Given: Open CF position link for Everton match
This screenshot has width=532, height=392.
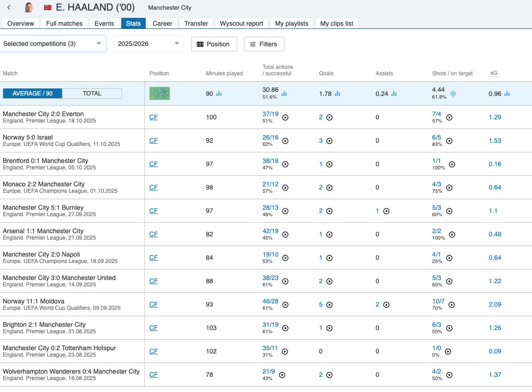Looking at the screenshot, I should point(153,117).
